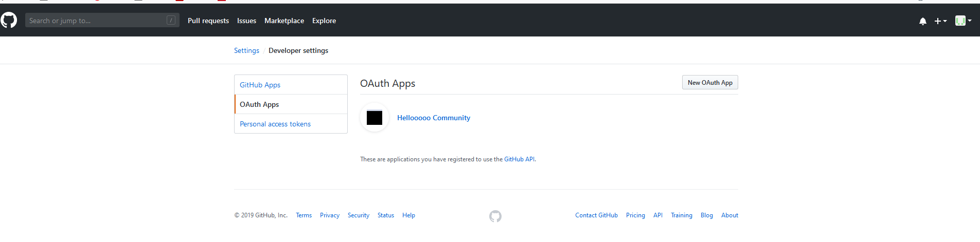Open the Privacy footer link

coord(330,215)
